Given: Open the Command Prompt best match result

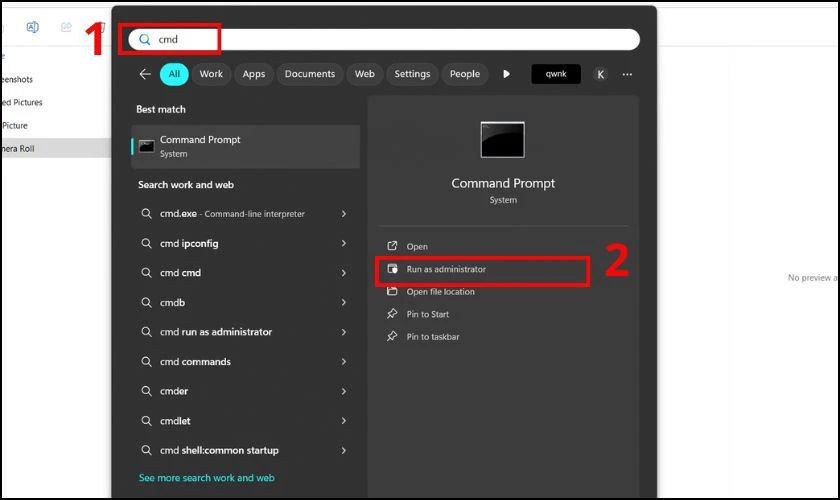Looking at the screenshot, I should click(x=245, y=146).
